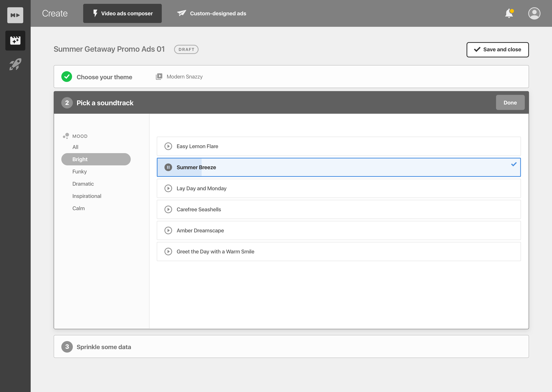Pause the Summer Breeze track
552x392 pixels.
(168, 167)
